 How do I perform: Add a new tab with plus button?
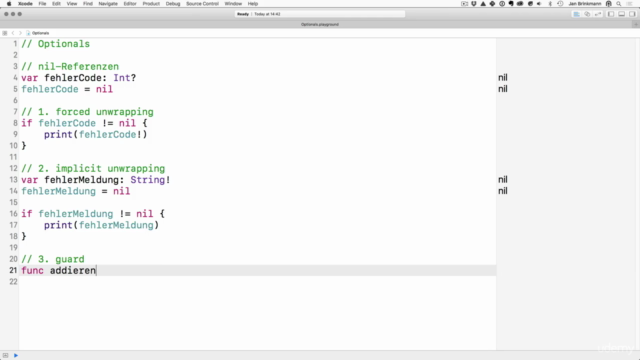636,24
